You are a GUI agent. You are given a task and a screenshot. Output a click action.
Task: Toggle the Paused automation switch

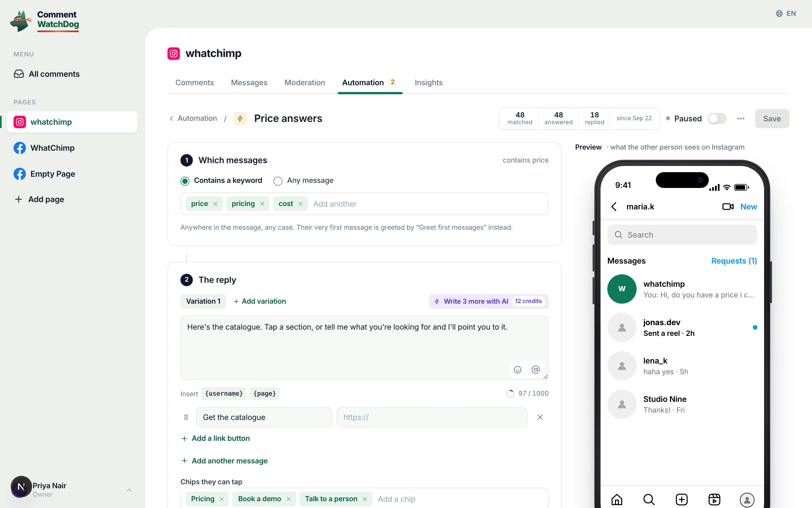(x=717, y=119)
